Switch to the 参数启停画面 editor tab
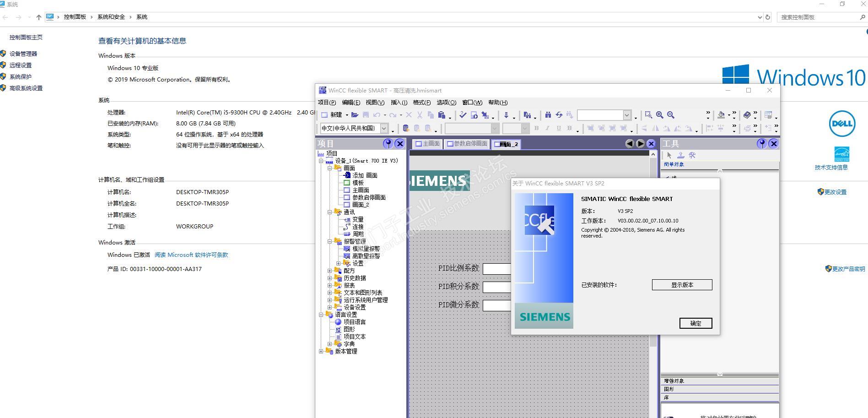This screenshot has width=868, height=418. tap(467, 144)
